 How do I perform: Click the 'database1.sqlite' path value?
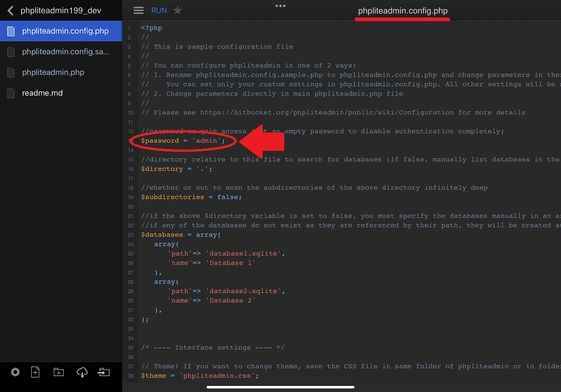[243, 253]
